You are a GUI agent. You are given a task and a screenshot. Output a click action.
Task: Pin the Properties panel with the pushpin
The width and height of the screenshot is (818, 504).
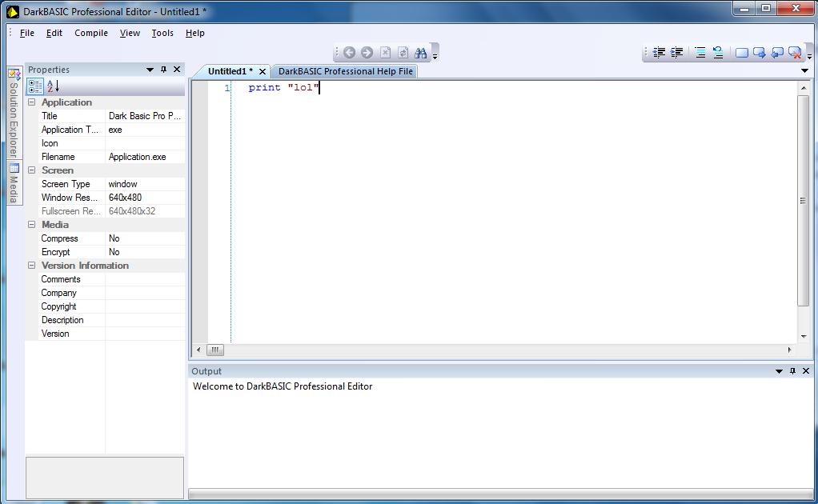pyautogui.click(x=164, y=70)
